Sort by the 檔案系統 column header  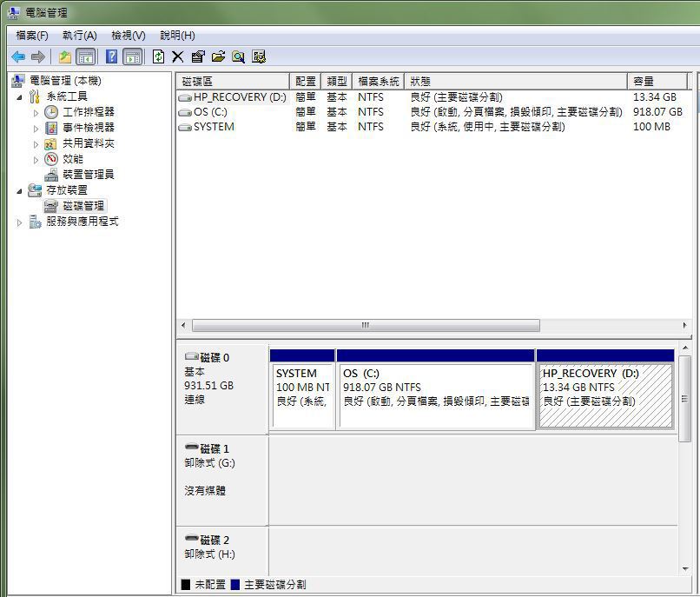(378, 82)
